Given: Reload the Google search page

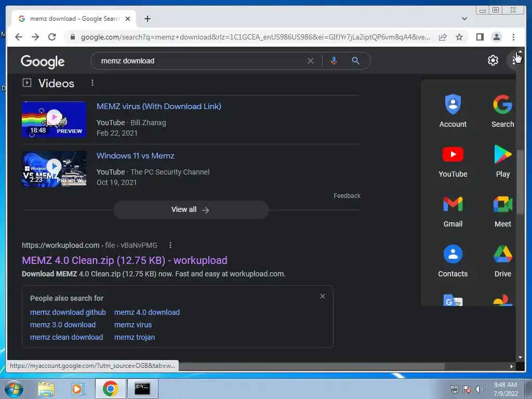Looking at the screenshot, I should pos(52,37).
